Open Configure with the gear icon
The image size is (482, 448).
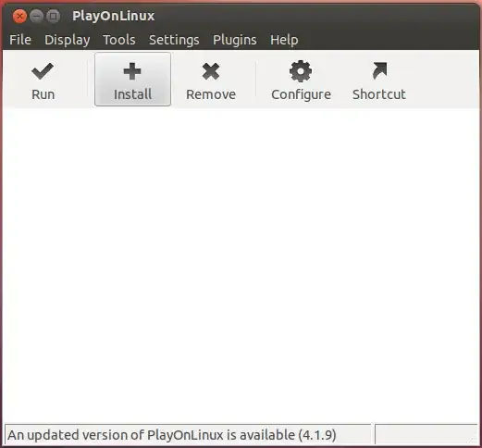301,71
